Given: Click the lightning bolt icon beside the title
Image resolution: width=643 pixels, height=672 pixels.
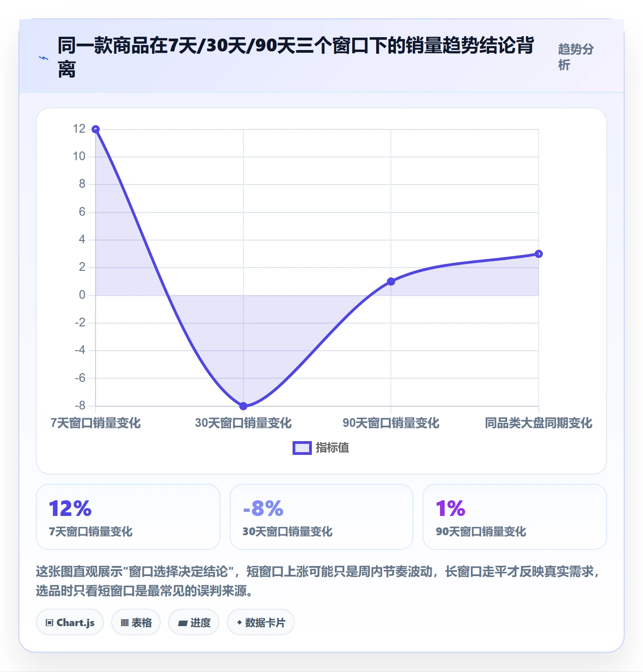Looking at the screenshot, I should coord(44,58).
